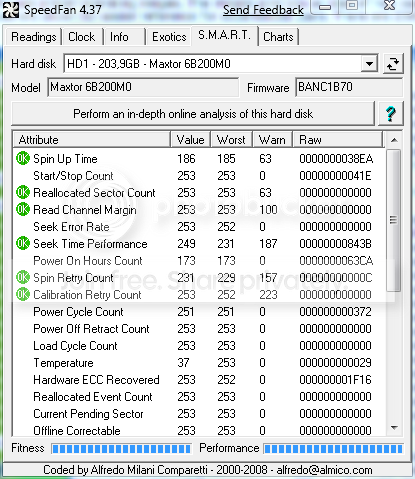Viewport: 415px width, 479px height.
Task: Click Seek Time Performance warn value 187
Action: 268,244
